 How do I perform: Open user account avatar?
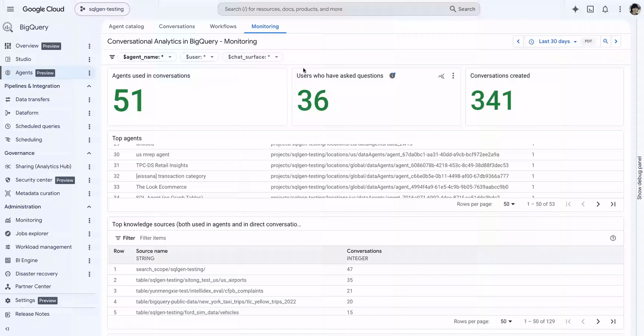coord(635,9)
